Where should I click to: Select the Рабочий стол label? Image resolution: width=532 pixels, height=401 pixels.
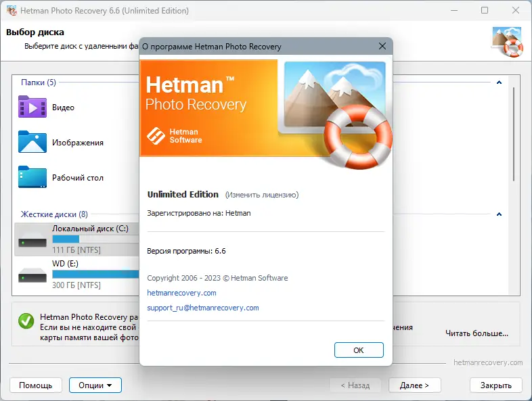[78, 178]
